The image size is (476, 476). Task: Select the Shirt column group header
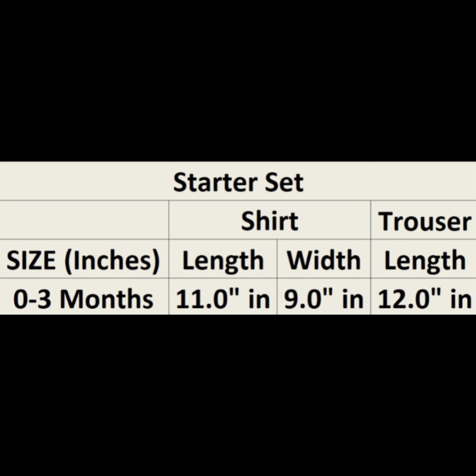[x=269, y=221]
